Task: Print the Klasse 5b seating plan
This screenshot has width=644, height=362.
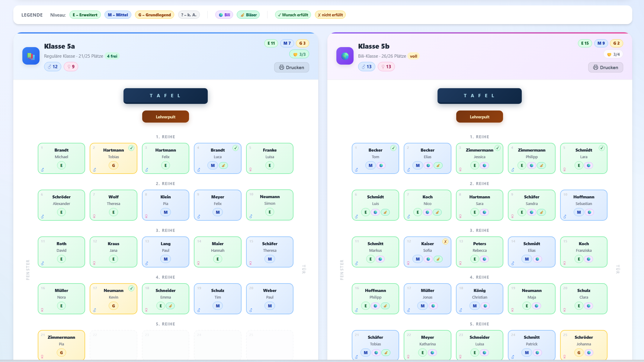Action: click(x=605, y=67)
